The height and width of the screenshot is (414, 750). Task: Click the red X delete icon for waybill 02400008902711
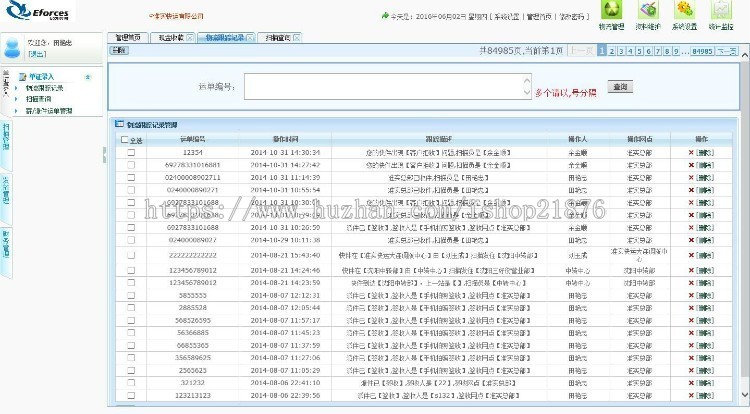691,177
